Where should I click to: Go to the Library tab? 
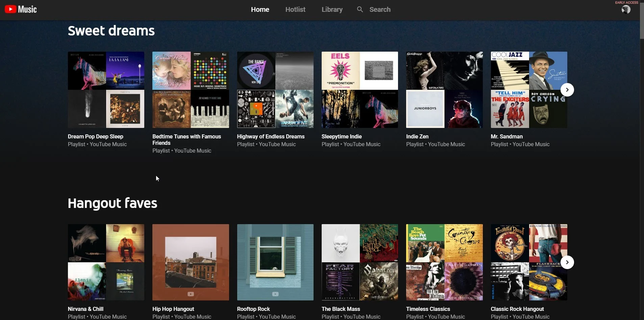[x=332, y=9]
